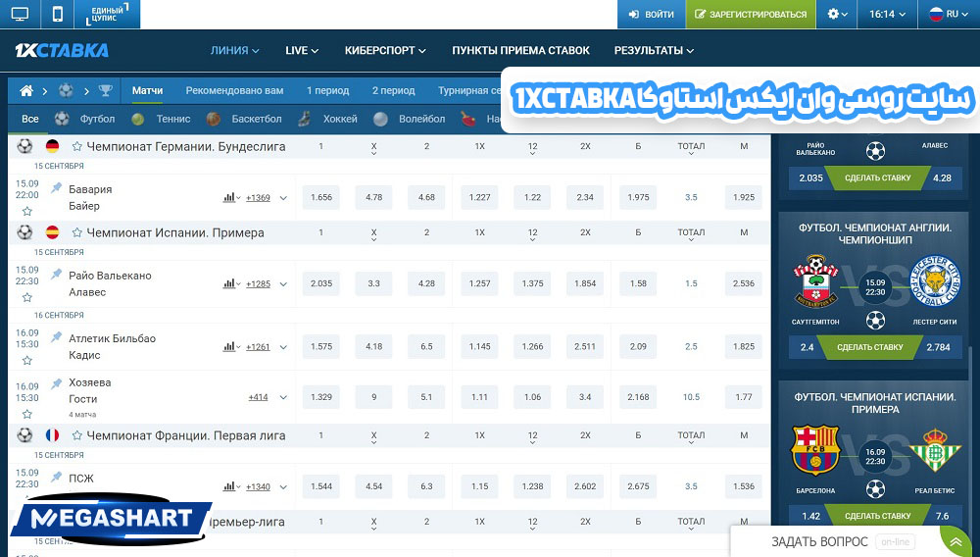Open ПУНКТЫ ПРИЕМА СТАВОК menu item
The width and height of the screenshot is (980, 557).
pos(520,51)
